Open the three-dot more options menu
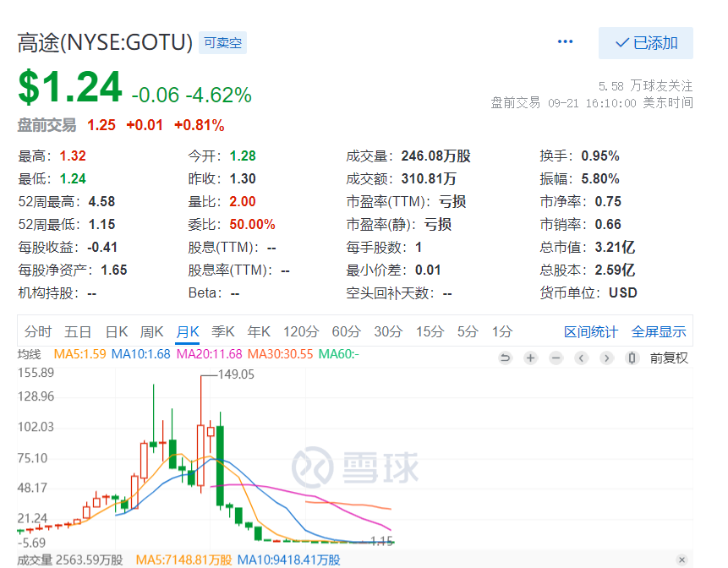This screenshot has width=728, height=568. point(565,41)
